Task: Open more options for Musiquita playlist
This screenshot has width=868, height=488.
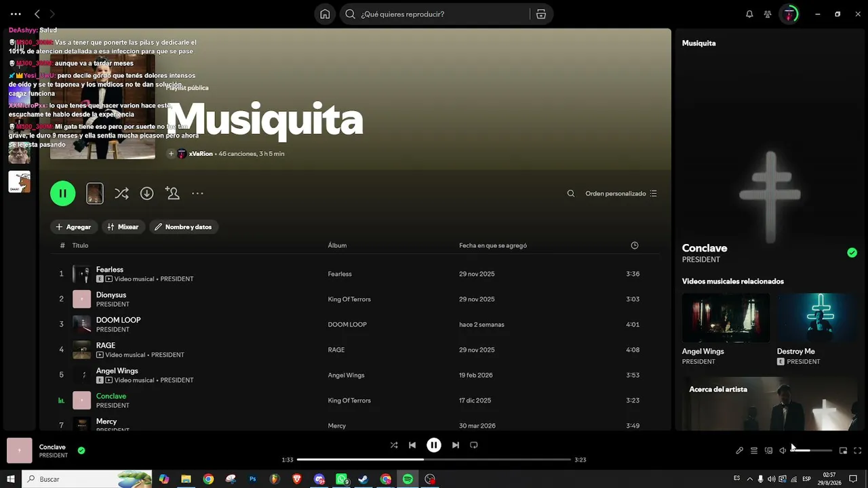Action: (197, 193)
